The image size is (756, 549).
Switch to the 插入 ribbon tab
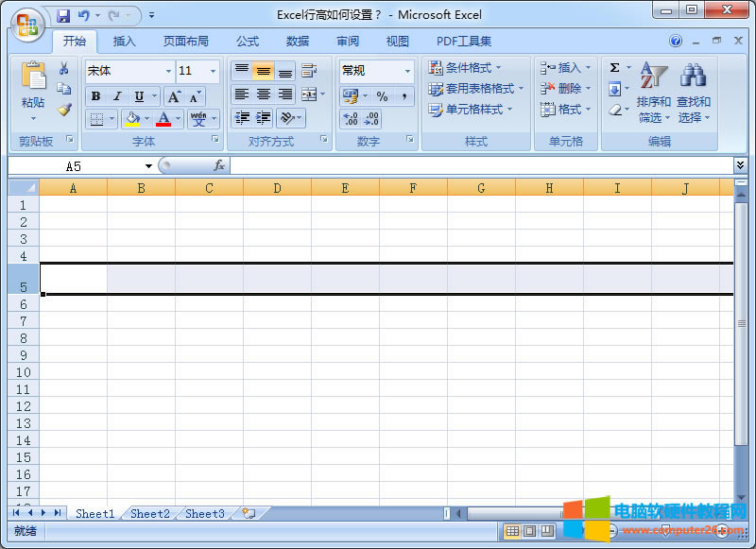pos(124,41)
